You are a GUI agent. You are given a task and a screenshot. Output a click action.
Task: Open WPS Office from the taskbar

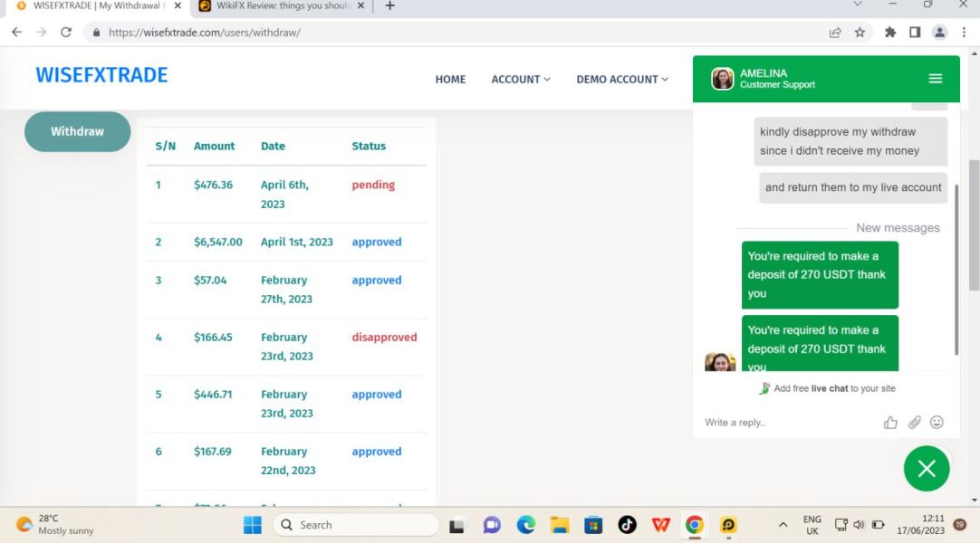pyautogui.click(x=660, y=526)
